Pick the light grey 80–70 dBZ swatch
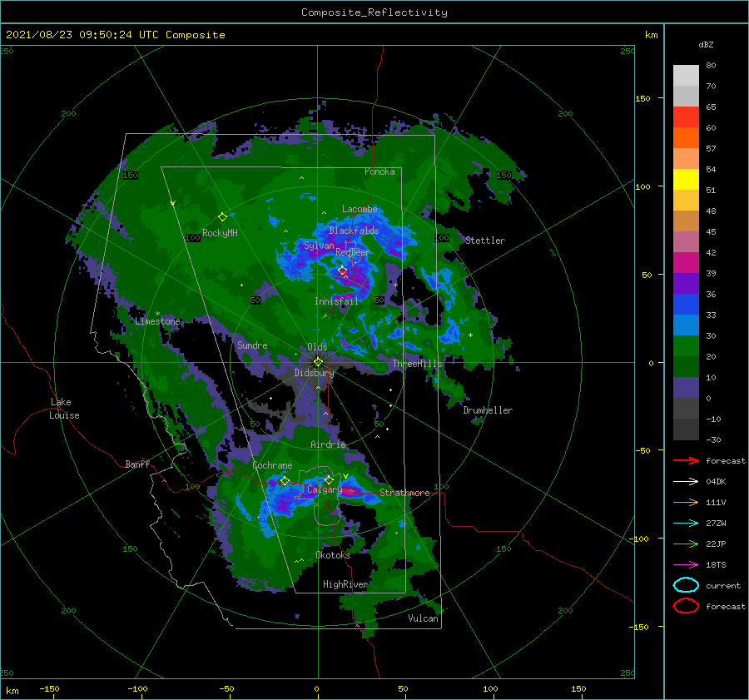The width and height of the screenshot is (749, 700). coord(686,76)
